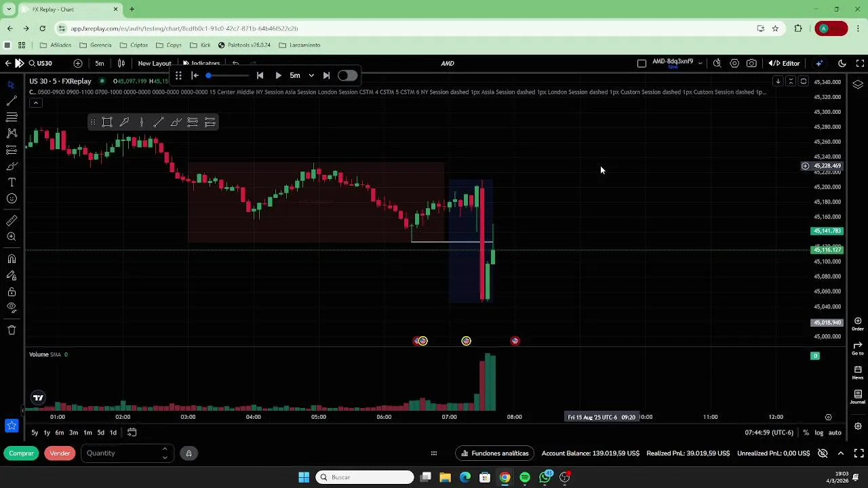Step forward one candle in replay
The image size is (868, 488).
(326, 75)
